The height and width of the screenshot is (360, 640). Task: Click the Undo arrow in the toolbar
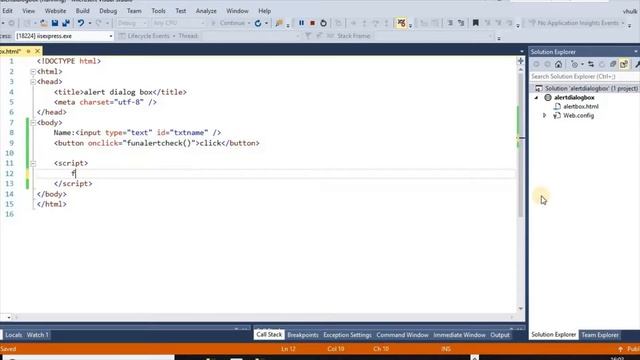point(81,23)
